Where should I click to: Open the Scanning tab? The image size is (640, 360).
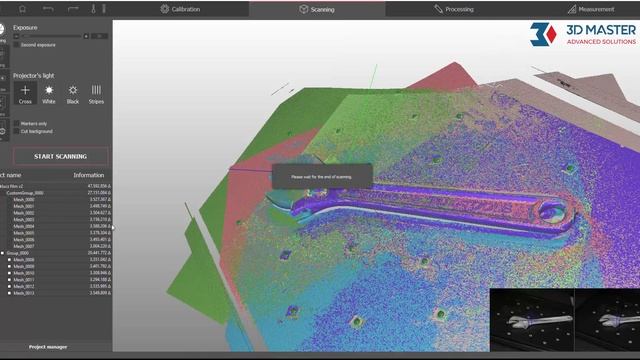317,9
